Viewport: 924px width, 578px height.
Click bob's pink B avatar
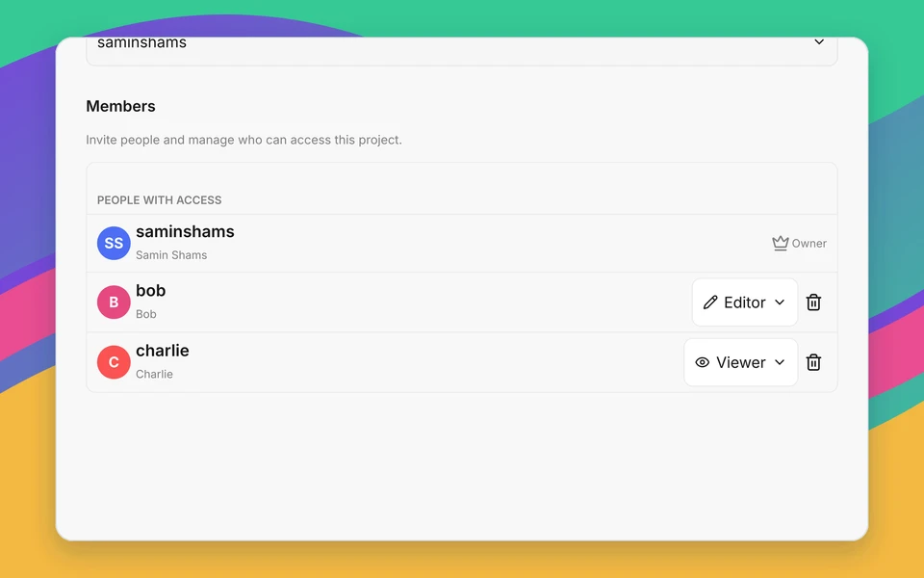114,302
